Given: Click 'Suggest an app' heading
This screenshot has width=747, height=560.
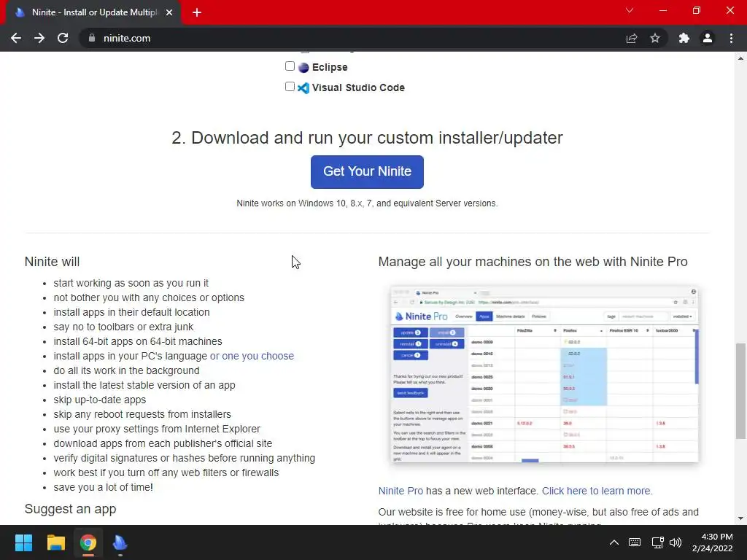Looking at the screenshot, I should 71,508.
